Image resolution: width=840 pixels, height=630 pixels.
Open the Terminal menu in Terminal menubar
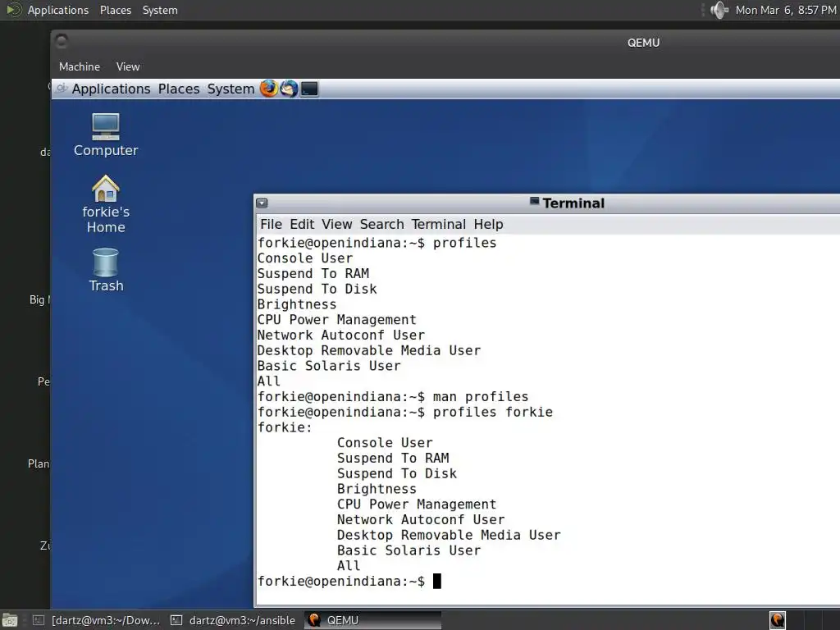(x=439, y=224)
